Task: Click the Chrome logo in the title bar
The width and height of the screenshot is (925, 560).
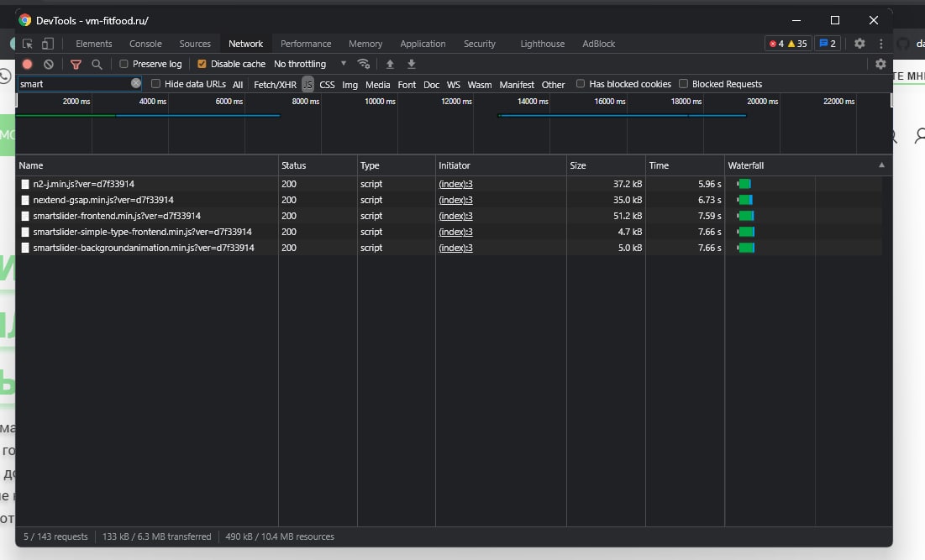Action: coord(24,21)
